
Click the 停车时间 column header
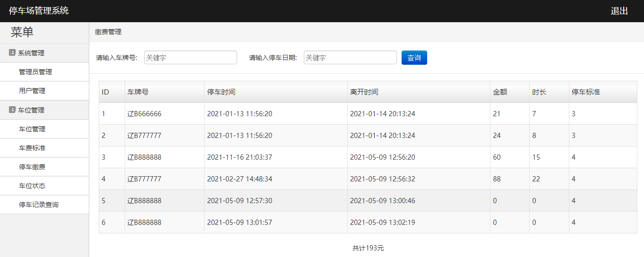pyautogui.click(x=276, y=92)
